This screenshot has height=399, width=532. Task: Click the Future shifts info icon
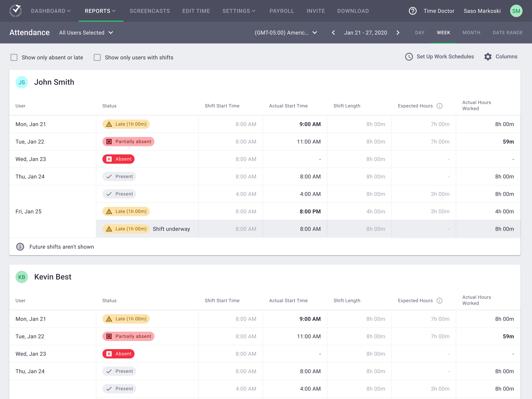(20, 247)
